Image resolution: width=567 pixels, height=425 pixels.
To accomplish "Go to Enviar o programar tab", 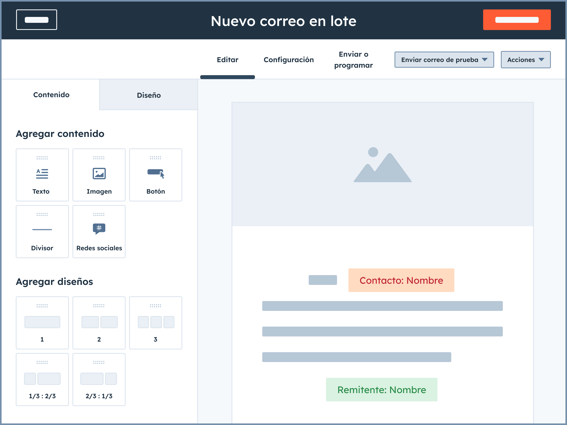I will coord(353,60).
